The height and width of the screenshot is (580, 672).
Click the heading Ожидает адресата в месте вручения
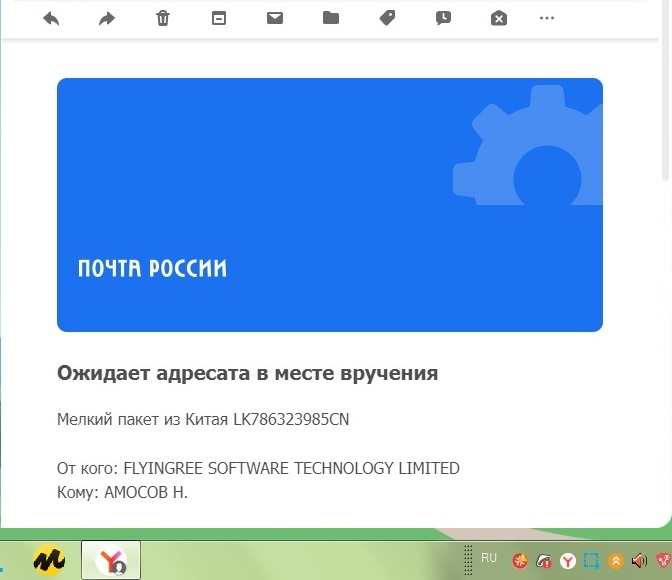click(247, 374)
